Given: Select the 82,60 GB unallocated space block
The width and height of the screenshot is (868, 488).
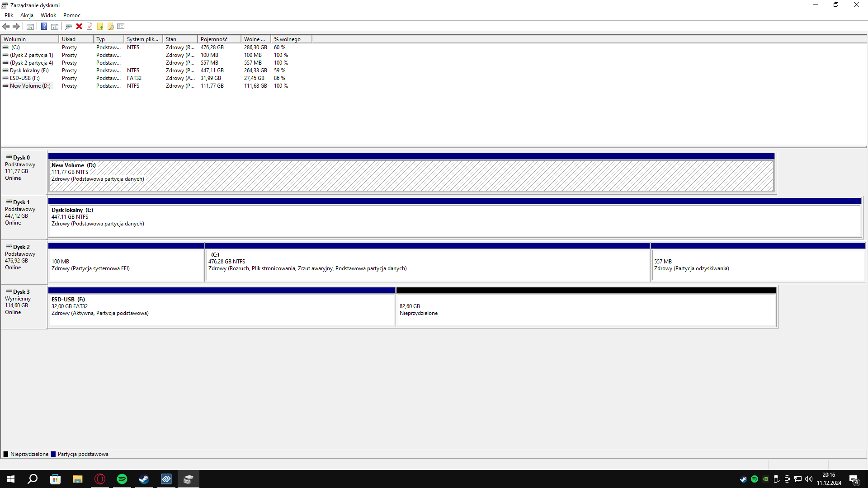Looking at the screenshot, I should click(586, 306).
